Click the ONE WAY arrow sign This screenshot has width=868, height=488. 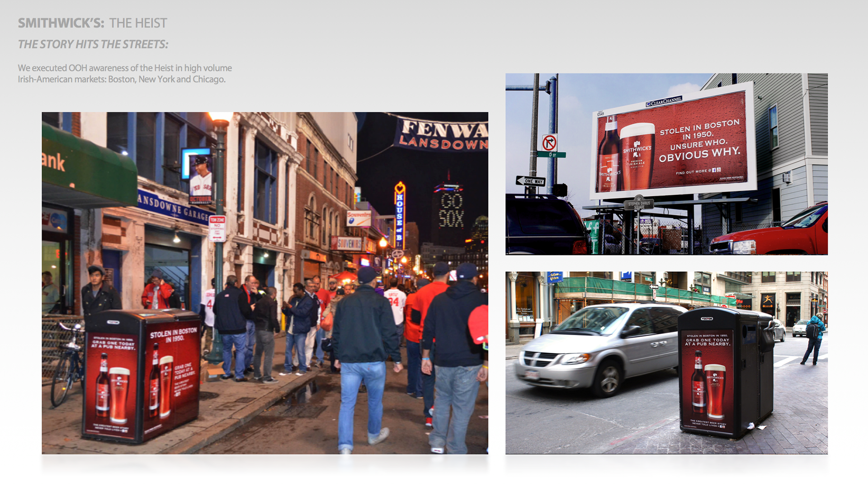click(x=531, y=181)
